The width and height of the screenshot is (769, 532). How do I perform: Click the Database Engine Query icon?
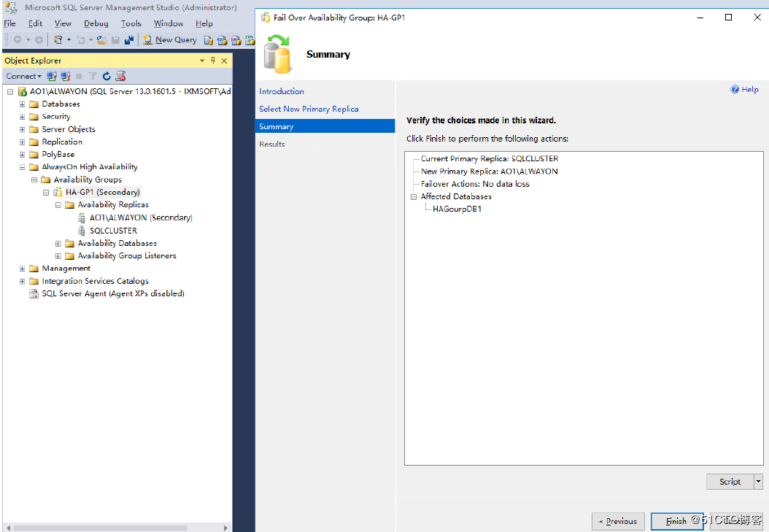[209, 40]
